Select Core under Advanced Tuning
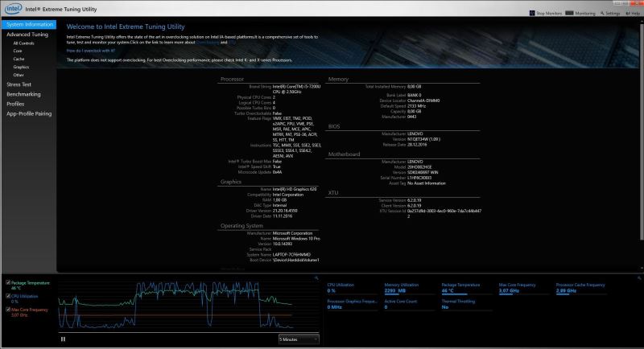Viewport: 644px width, 349px height. [17, 51]
